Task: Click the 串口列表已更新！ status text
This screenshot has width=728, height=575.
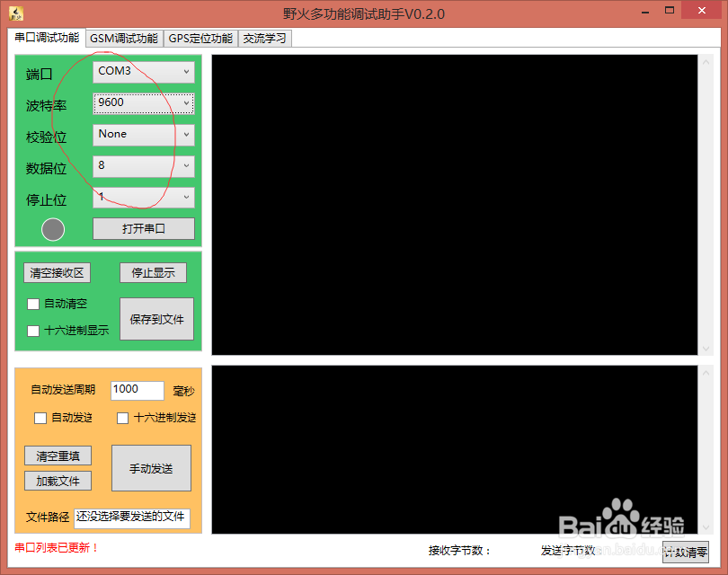Action: tap(57, 548)
